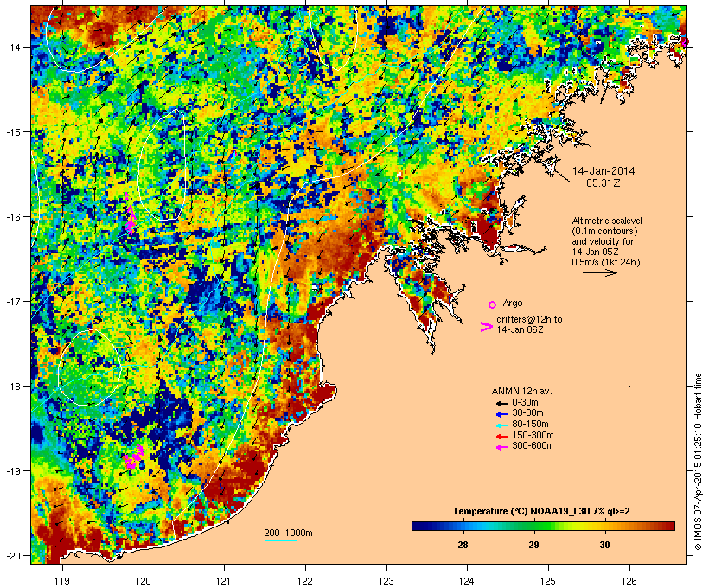This screenshot has width=709, height=588.
Task: Click the 'drifters@12h to' legend label
Action: click(529, 319)
